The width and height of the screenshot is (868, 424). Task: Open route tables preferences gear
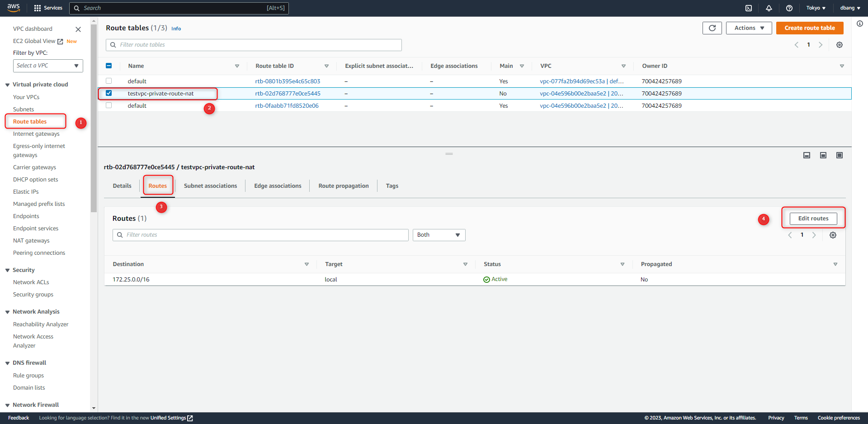840,45
